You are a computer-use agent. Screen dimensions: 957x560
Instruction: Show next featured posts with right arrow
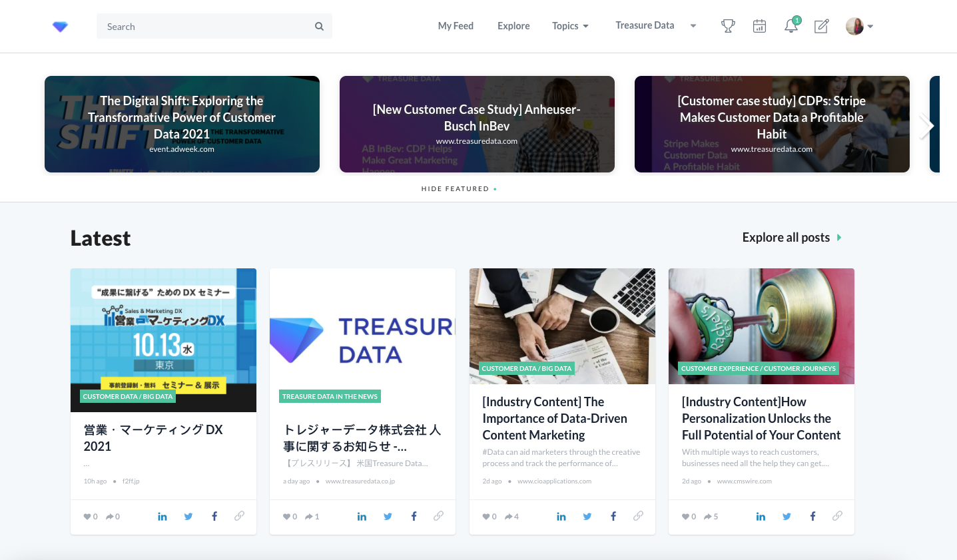point(926,126)
